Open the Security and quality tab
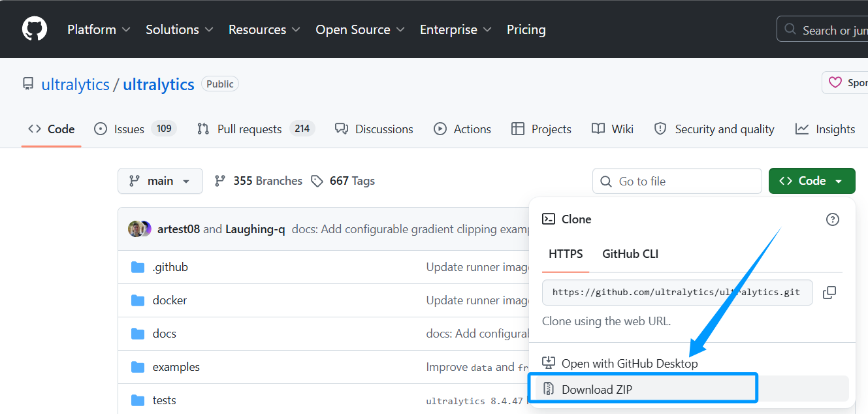The height and width of the screenshot is (414, 868). [715, 129]
